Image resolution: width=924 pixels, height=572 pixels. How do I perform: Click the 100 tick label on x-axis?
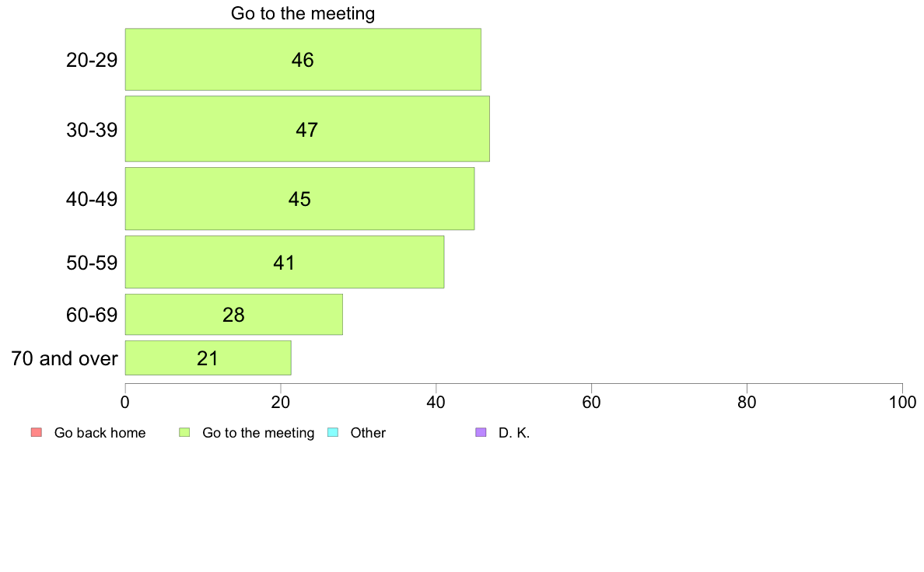[902, 403]
